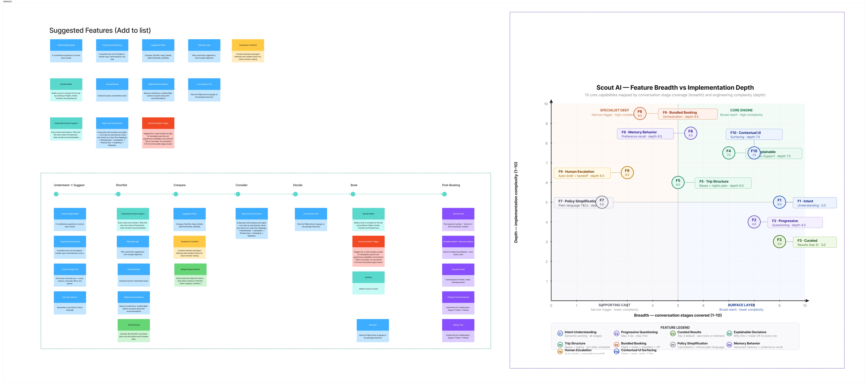Screen dimensions: 868x385
Task: Select the Understand → Suggest timeline dot
Action: [x=56, y=194]
